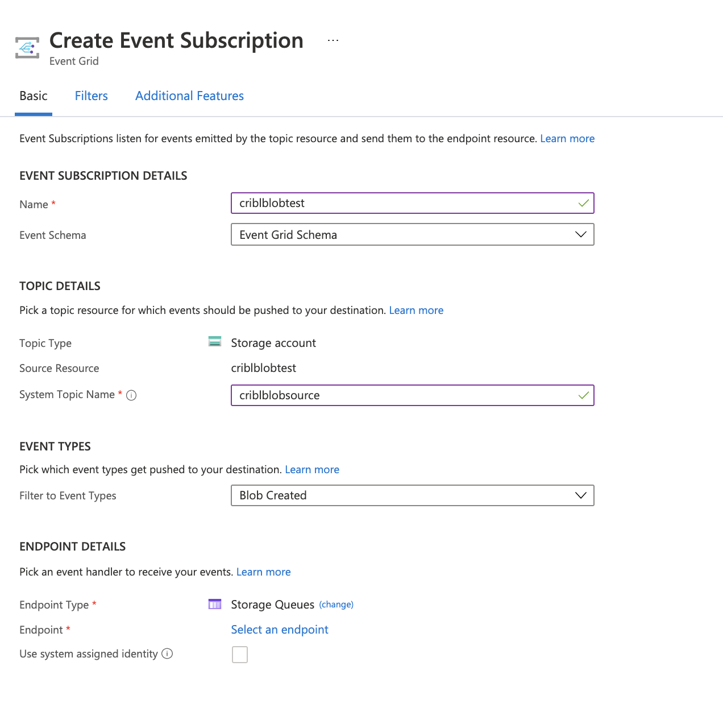
Task: Click the change link next to Storage Queues
Action: tap(336, 604)
